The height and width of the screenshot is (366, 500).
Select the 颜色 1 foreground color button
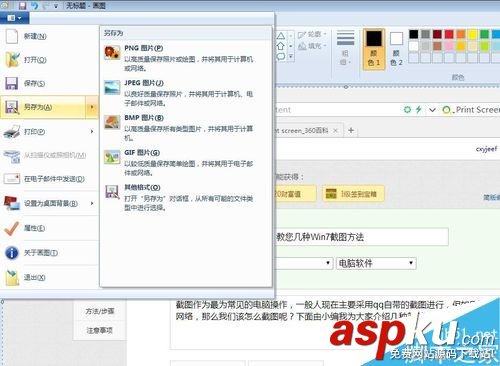click(x=374, y=49)
